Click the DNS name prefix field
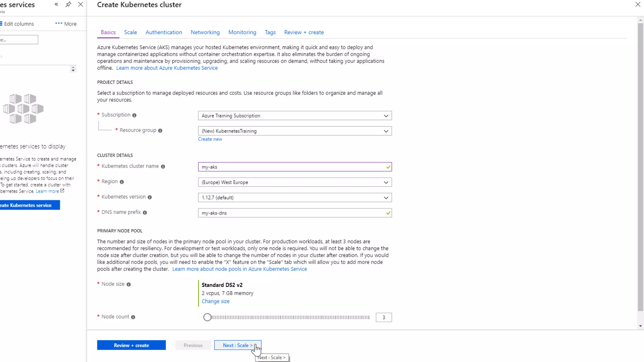Screen dimensions: 644x362 tap(292, 213)
